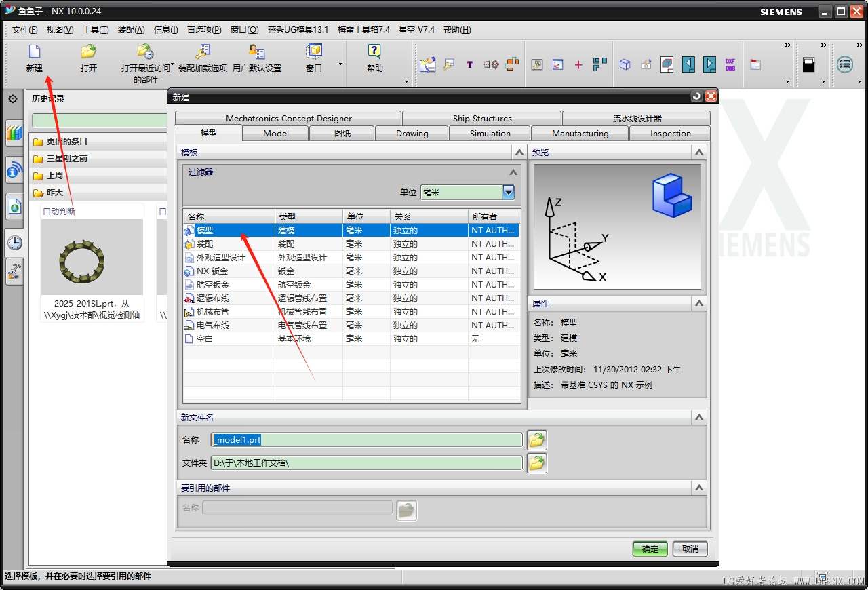
Task: Click the browse folder icon beside 名称 field
Action: [x=537, y=440]
